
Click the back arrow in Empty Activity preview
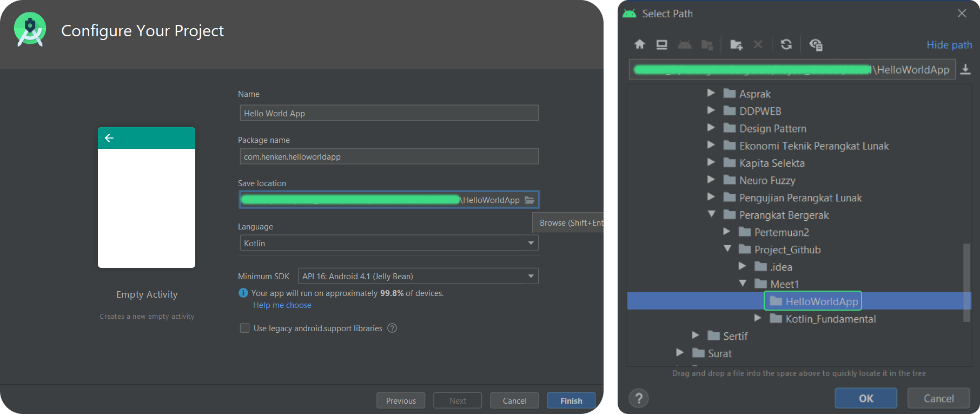[109, 138]
